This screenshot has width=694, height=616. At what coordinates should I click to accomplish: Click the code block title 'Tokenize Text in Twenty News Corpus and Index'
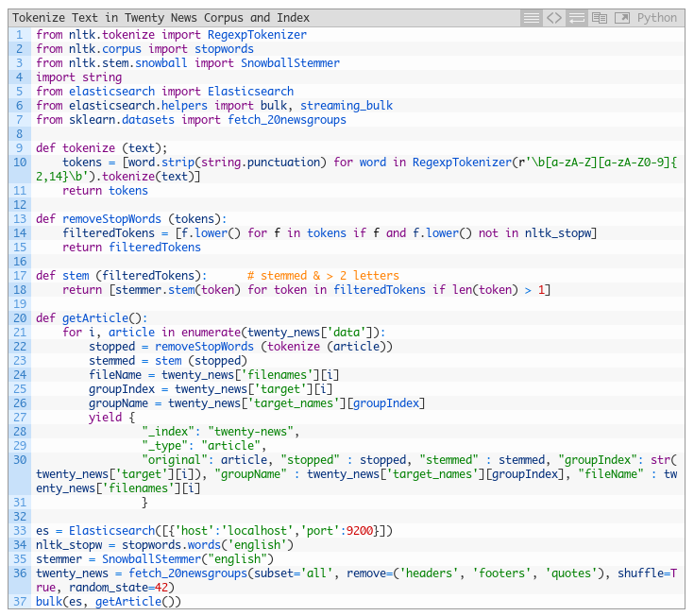161,18
